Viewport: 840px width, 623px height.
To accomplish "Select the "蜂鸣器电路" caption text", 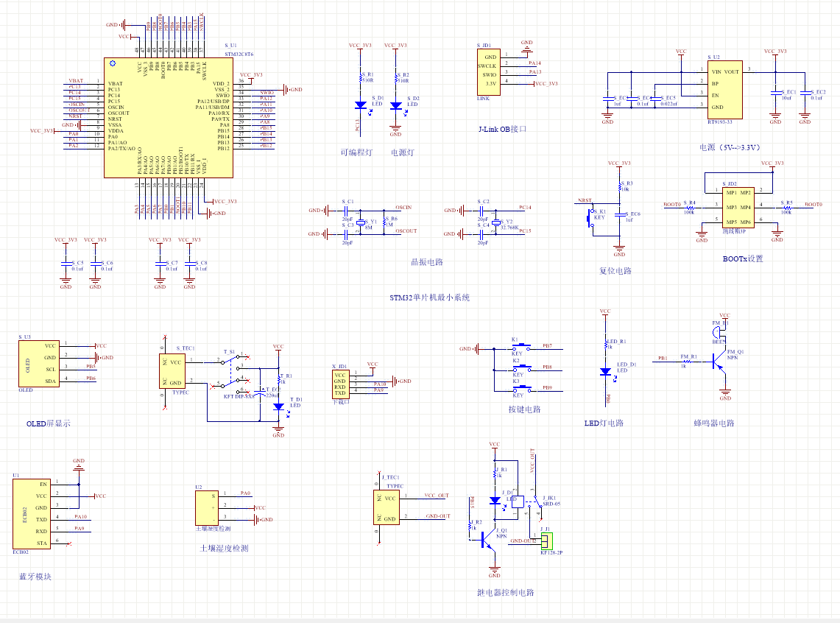I will (713, 423).
